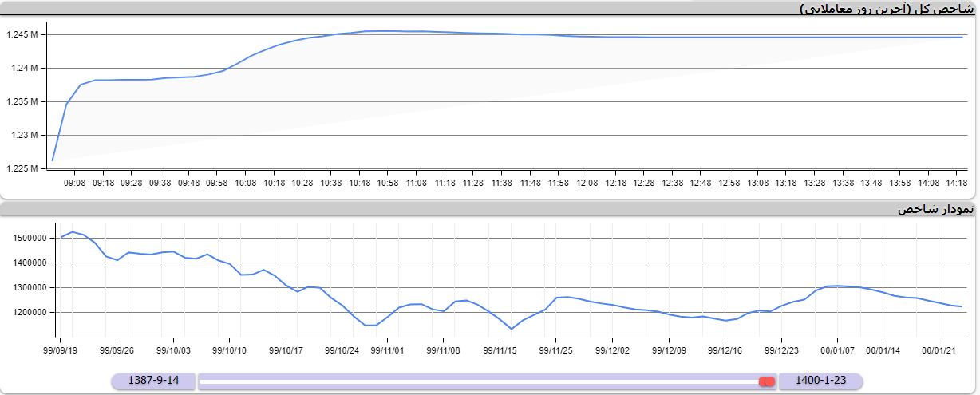
Task: Click the نمودار شاخص panel header
Action: tap(935, 209)
